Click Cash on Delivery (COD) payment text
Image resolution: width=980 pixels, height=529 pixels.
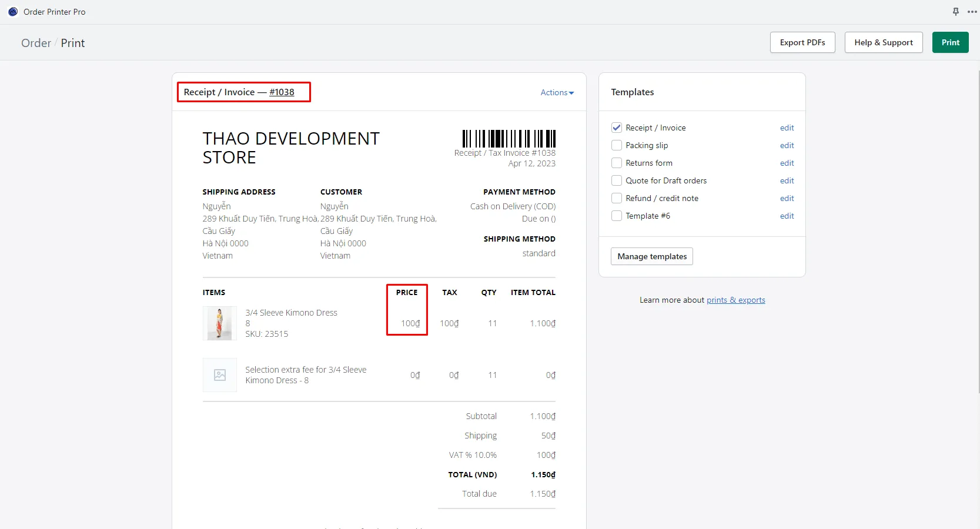[513, 206]
